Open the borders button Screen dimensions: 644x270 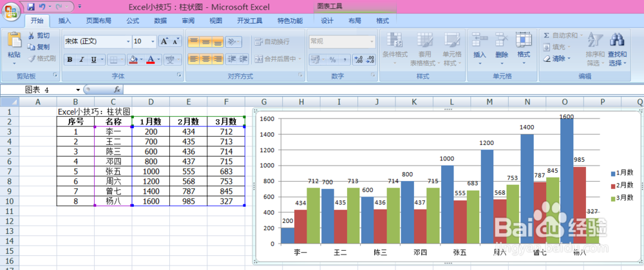click(x=113, y=59)
